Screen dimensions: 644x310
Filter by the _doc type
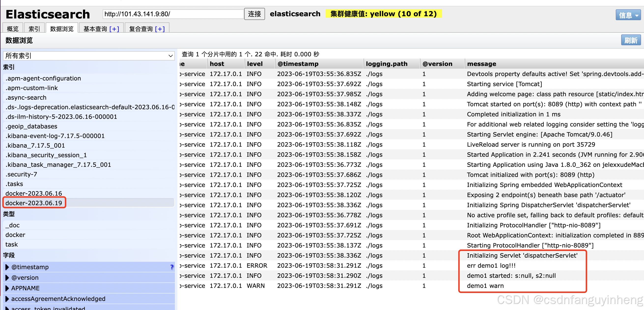(13, 225)
